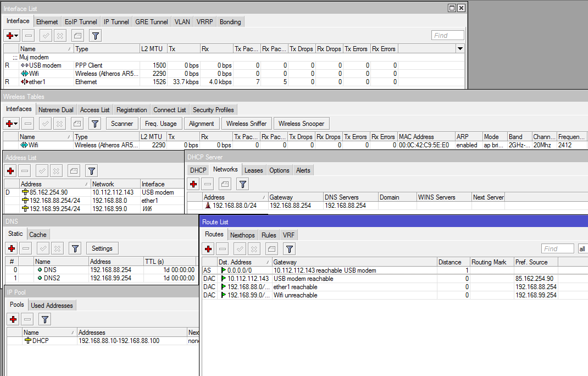Click the add icon in DNS Static toolbar
588x376 pixels.
click(12, 248)
